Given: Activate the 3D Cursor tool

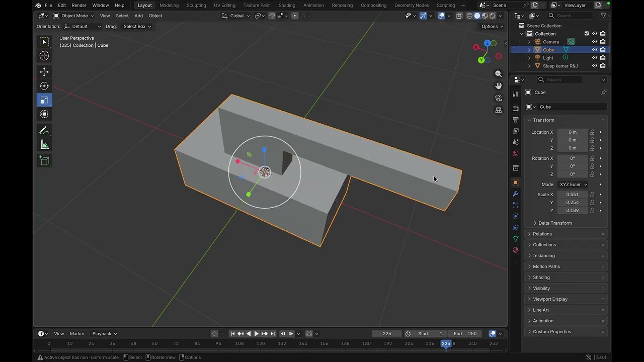Looking at the screenshot, I should (x=44, y=56).
